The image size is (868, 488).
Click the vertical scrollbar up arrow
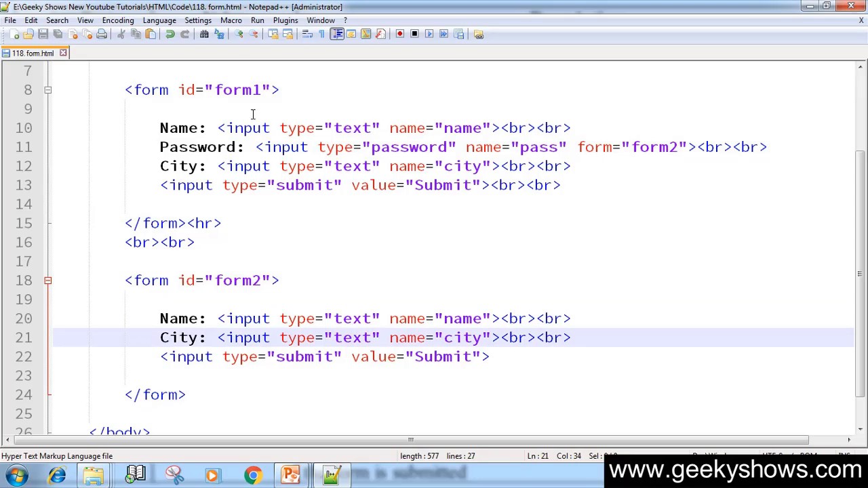click(861, 66)
